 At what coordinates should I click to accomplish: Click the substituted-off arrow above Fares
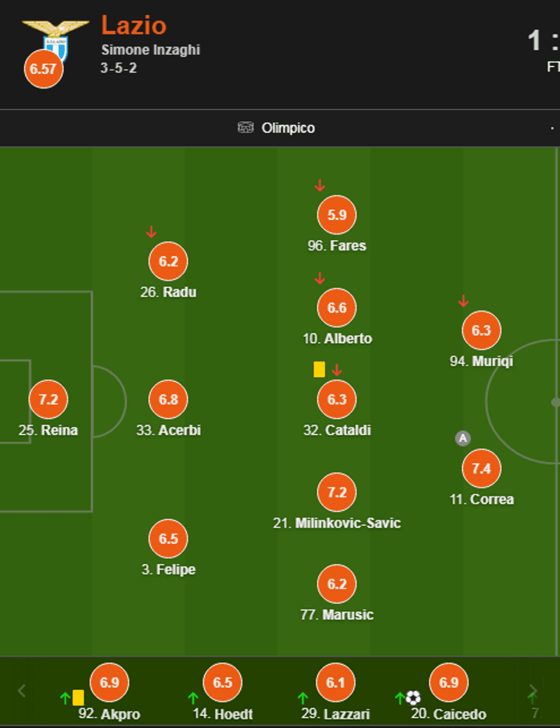tap(320, 186)
